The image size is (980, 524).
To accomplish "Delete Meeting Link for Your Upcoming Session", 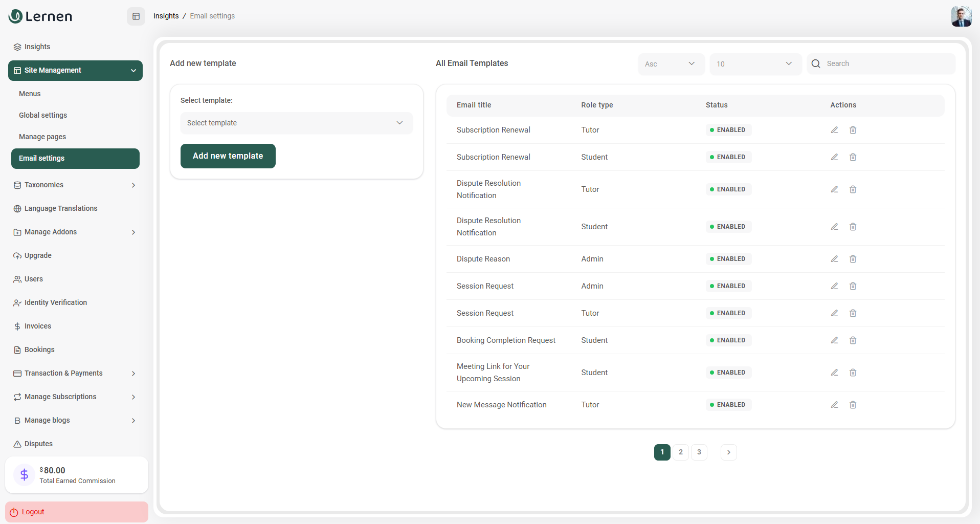I will click(x=853, y=373).
